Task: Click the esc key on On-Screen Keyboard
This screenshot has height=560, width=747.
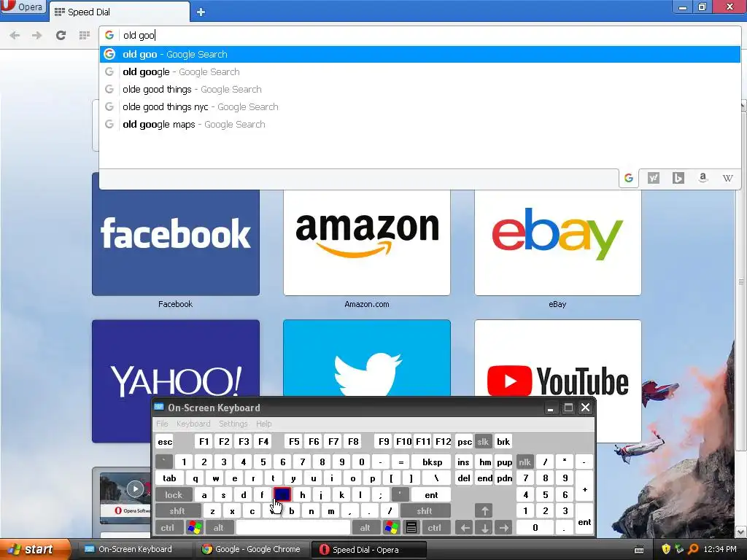Action: (x=165, y=442)
